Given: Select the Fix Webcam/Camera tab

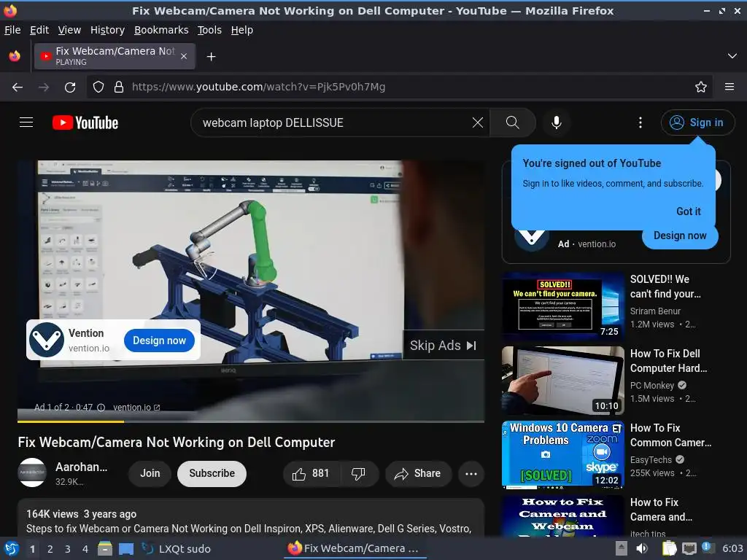Looking at the screenshot, I should click(115, 56).
